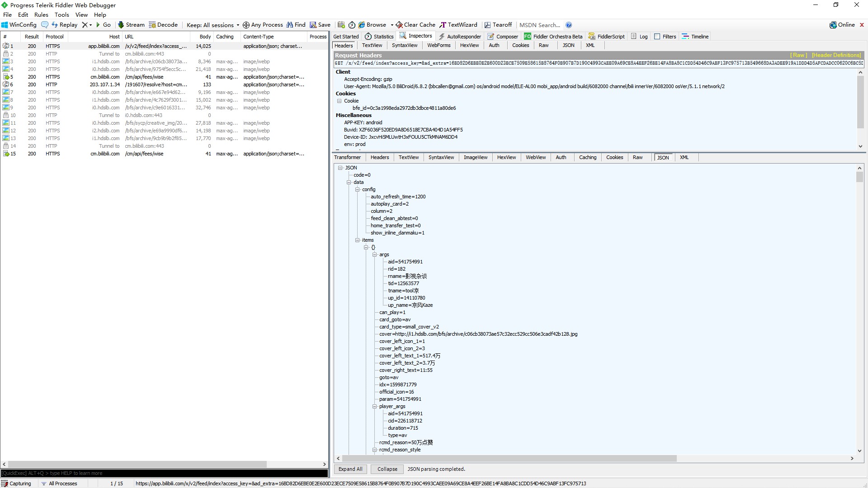Select the cover URL tree entry
Image resolution: width=868 pixels, height=488 pixels.
[478, 334]
